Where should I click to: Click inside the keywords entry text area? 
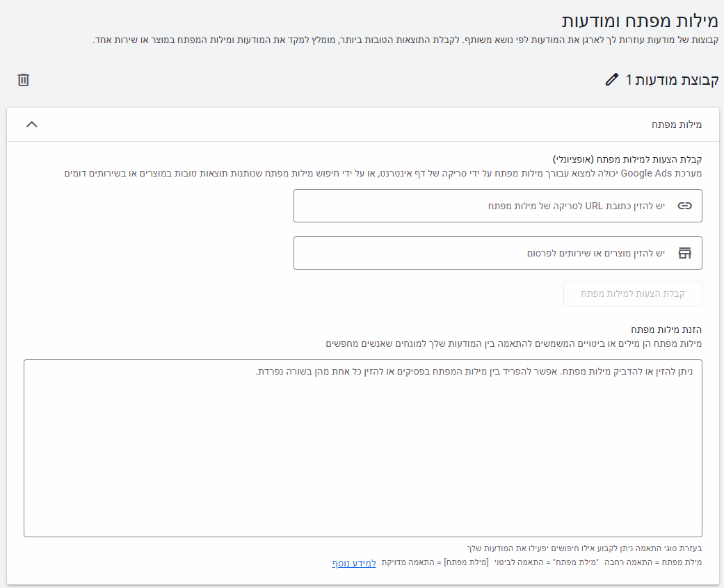click(x=363, y=448)
